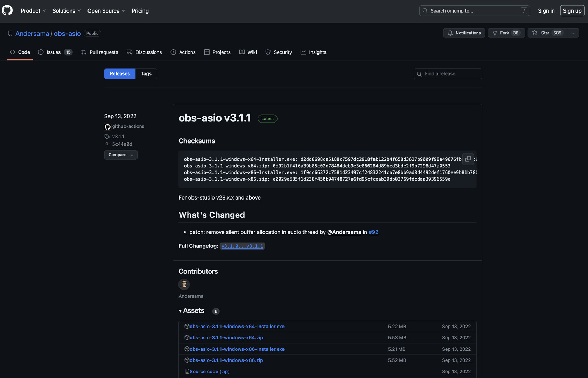Click the Notifications bell button
Screen dimensions: 588x378
click(464, 33)
